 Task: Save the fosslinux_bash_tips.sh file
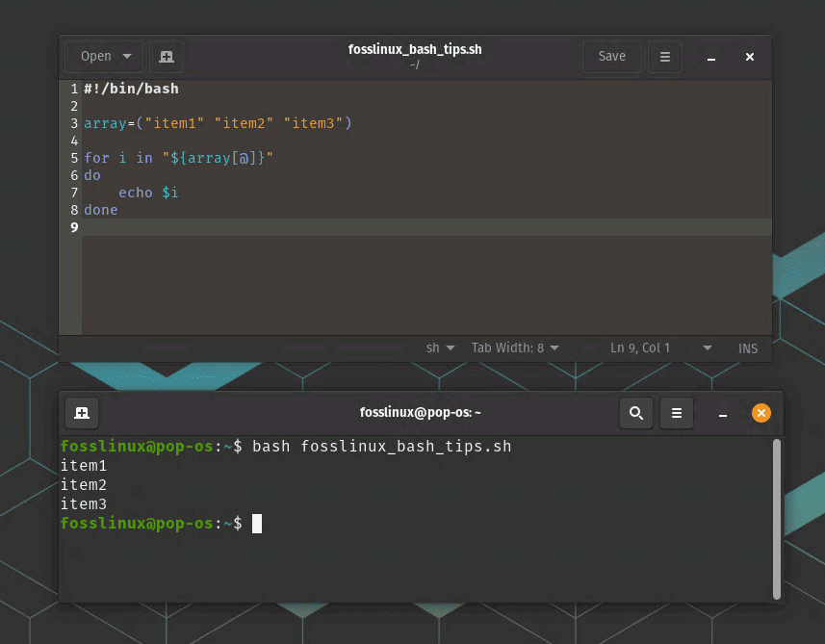612,56
